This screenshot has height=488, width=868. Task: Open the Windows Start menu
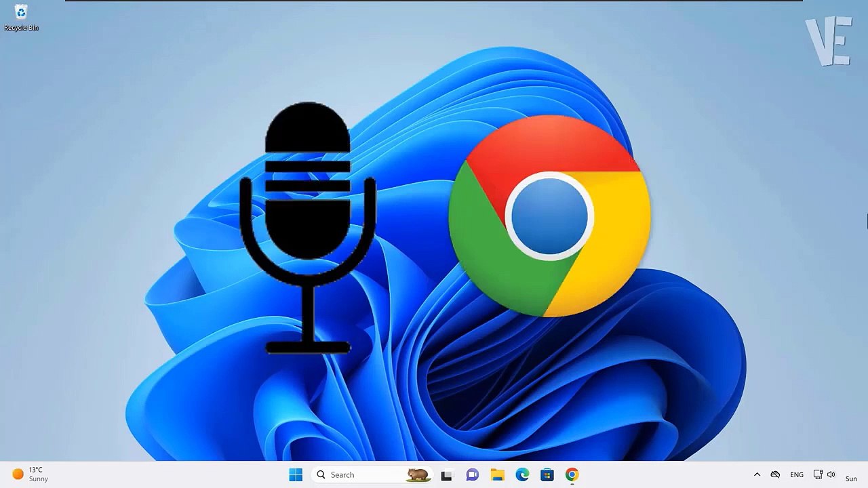[x=296, y=475]
